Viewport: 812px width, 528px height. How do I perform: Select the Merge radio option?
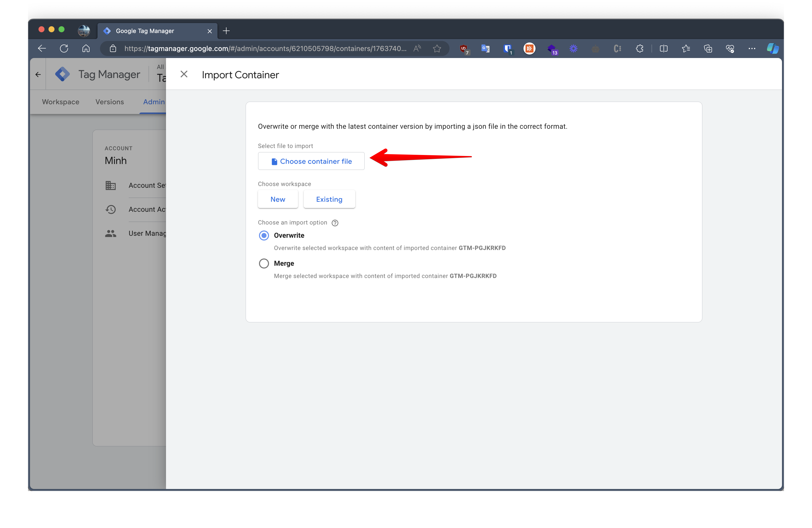point(264,263)
